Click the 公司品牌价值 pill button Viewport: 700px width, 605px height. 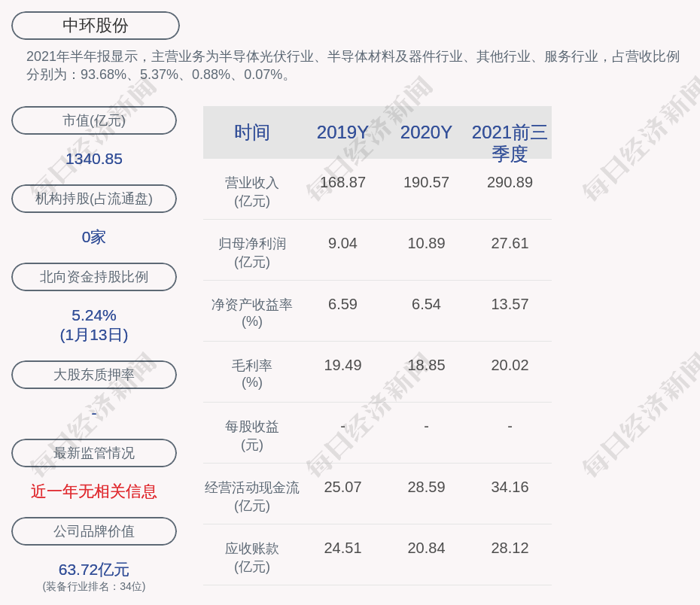click(x=94, y=531)
